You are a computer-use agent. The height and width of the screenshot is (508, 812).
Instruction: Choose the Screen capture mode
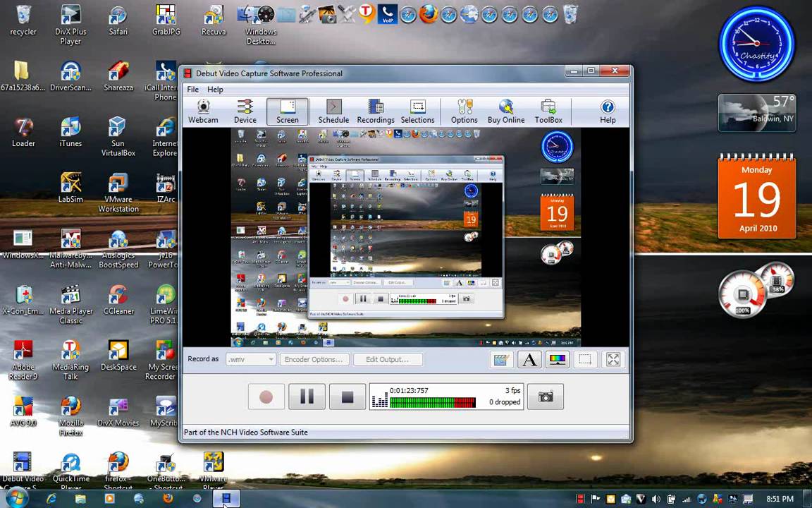288,111
